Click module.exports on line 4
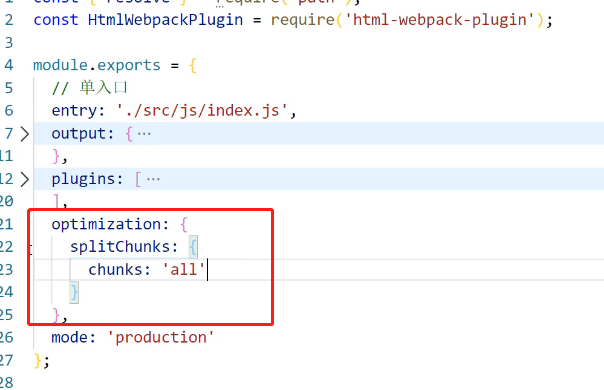The width and height of the screenshot is (604, 390). [97, 65]
